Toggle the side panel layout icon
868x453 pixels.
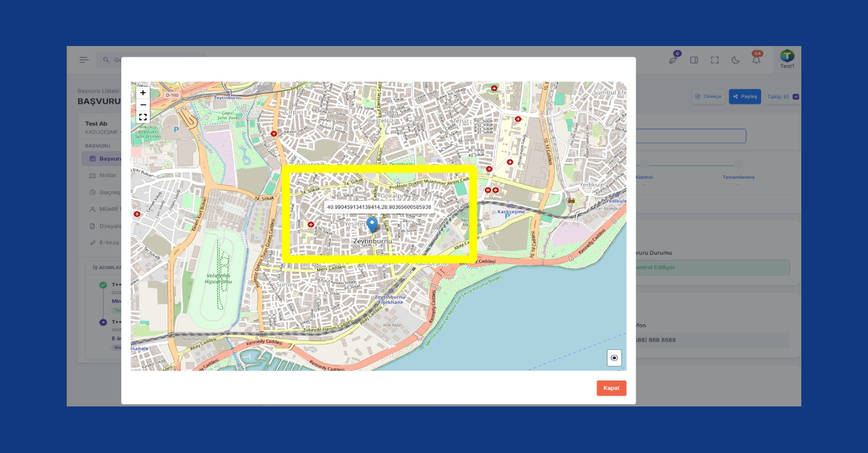694,60
